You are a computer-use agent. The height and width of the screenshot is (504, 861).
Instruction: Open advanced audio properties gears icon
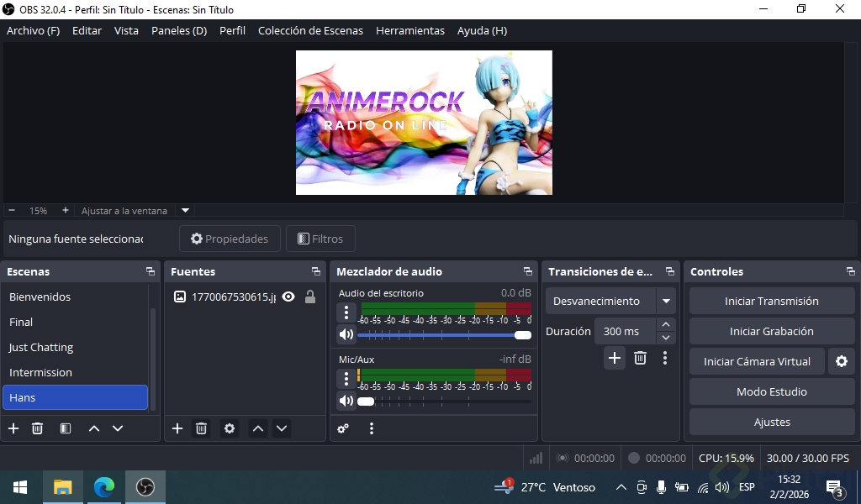pyautogui.click(x=343, y=428)
